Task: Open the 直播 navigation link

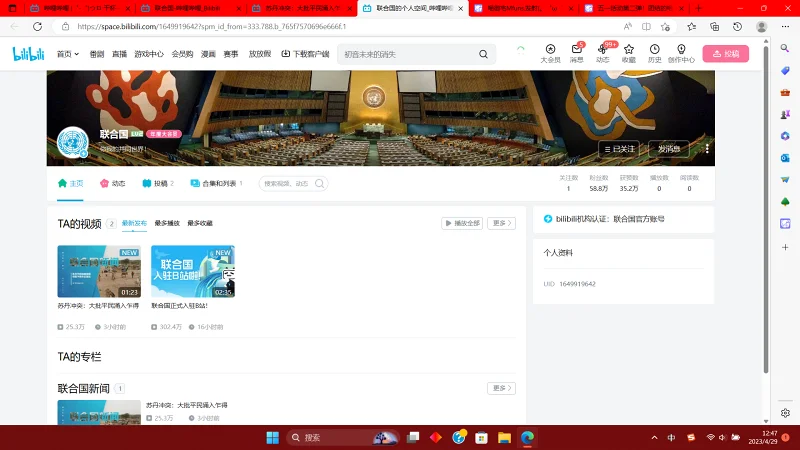Action: pos(119,54)
